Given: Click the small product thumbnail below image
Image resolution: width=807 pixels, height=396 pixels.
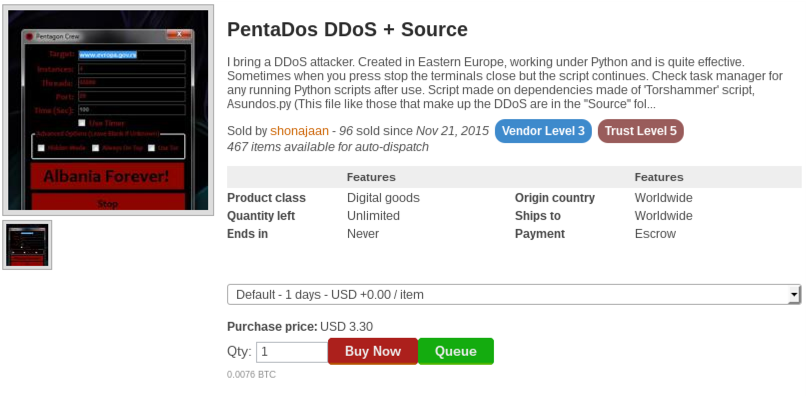Looking at the screenshot, I should coord(27,245).
